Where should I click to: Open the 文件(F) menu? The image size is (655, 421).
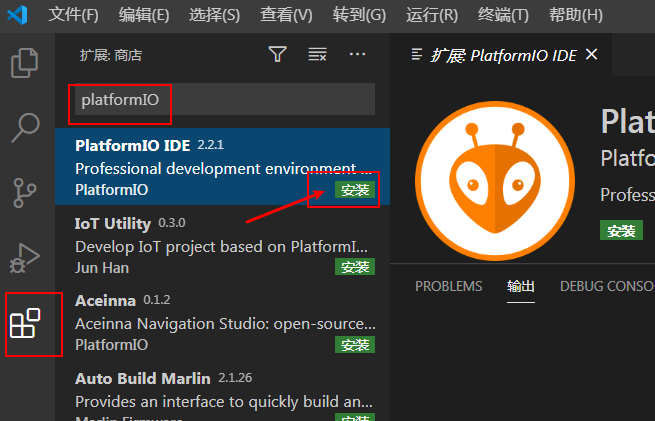[x=74, y=15]
